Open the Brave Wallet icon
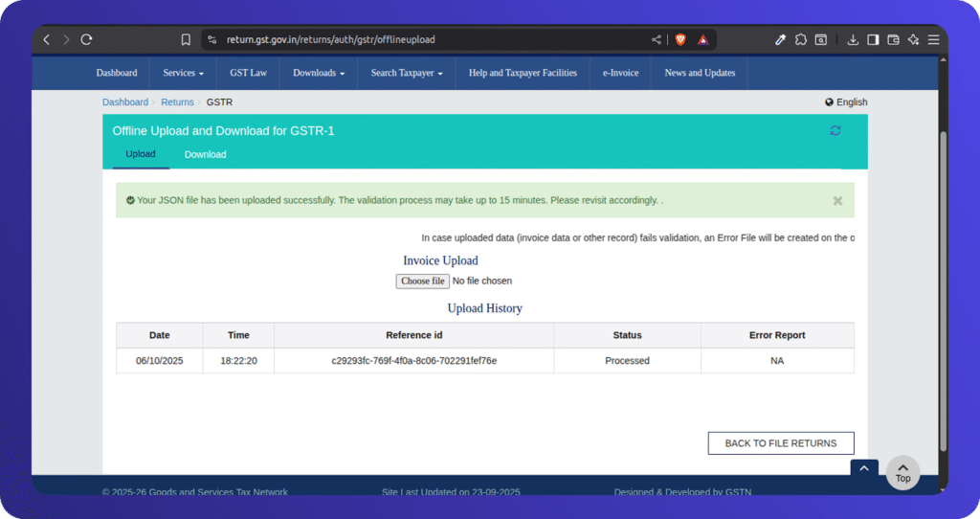 pos(893,39)
